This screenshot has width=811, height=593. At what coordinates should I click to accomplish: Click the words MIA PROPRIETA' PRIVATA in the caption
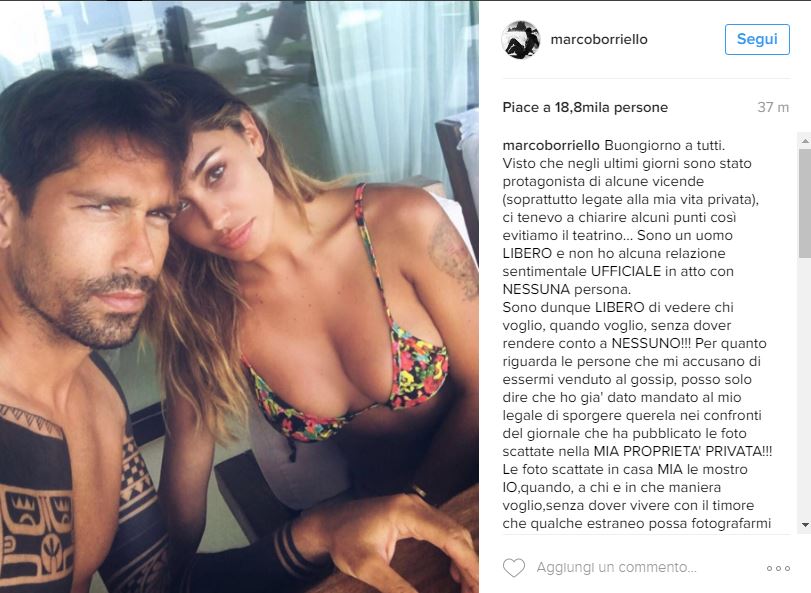[683, 451]
